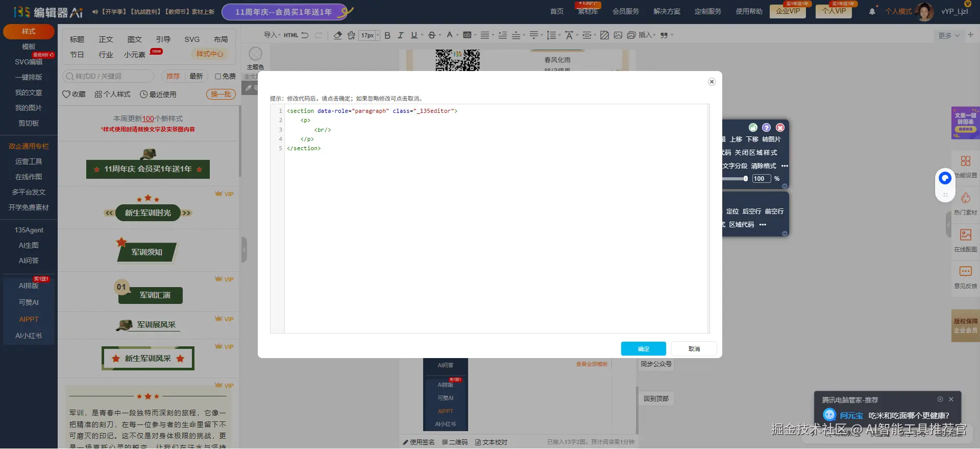Click the blockquote quotation marks icon
The height and width of the screenshot is (449, 980).
[664, 35]
